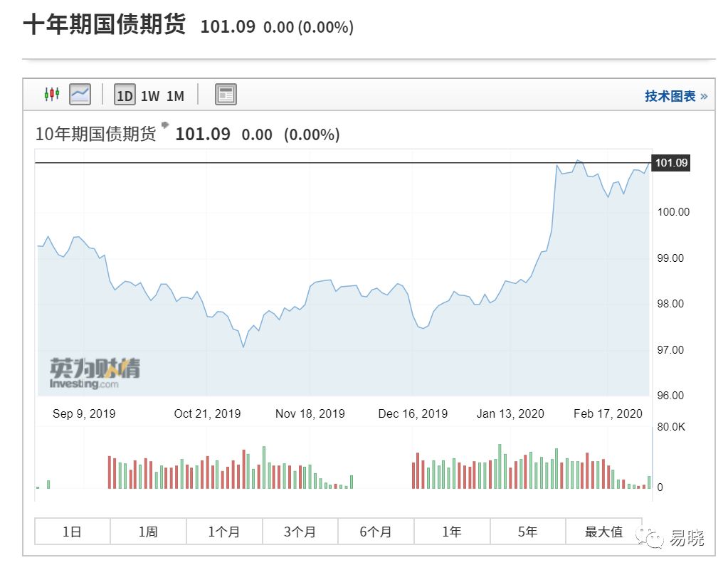Show the 1年 time range

point(452,532)
